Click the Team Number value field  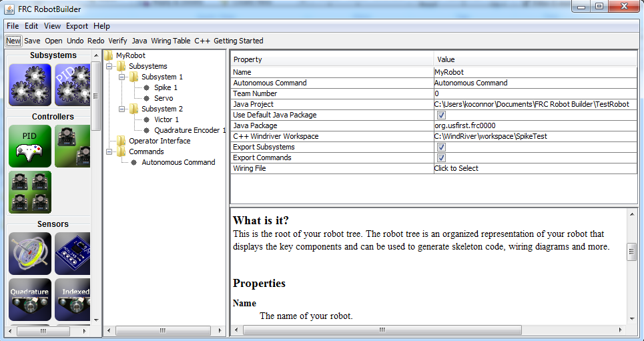point(534,93)
